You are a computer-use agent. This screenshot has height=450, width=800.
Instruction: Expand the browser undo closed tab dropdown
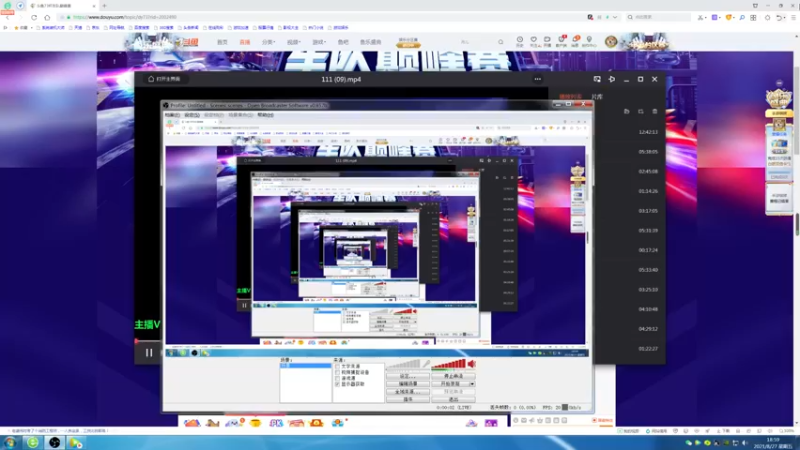point(785,18)
